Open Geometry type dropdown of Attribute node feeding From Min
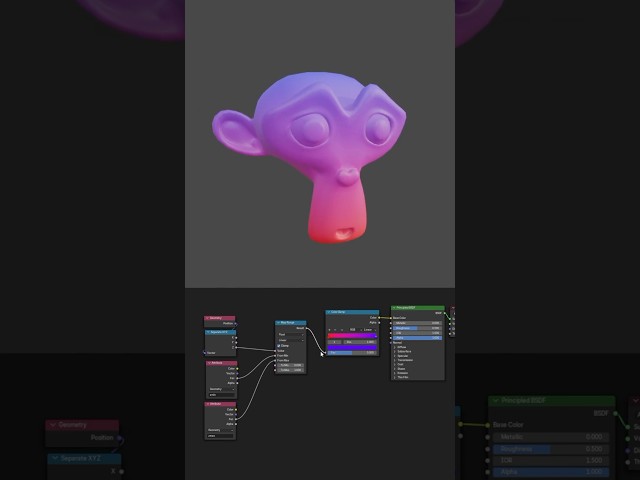This screenshot has width=640, height=480. click(222, 389)
